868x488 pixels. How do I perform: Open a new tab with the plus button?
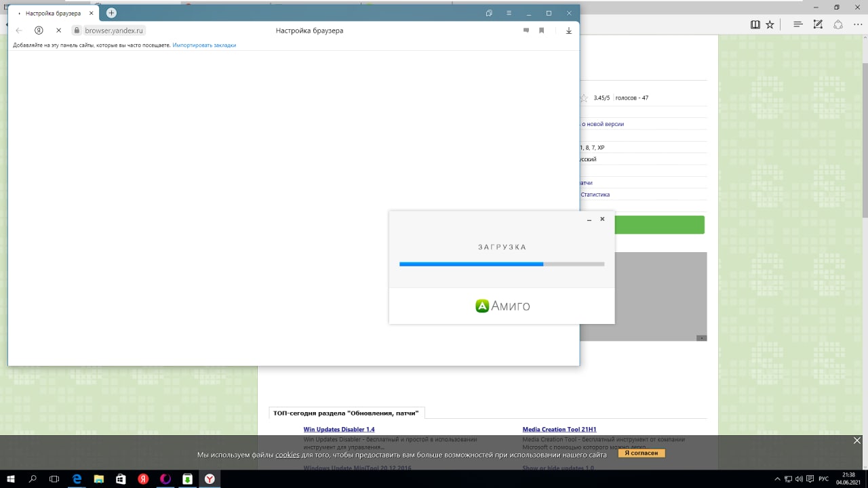[111, 13]
